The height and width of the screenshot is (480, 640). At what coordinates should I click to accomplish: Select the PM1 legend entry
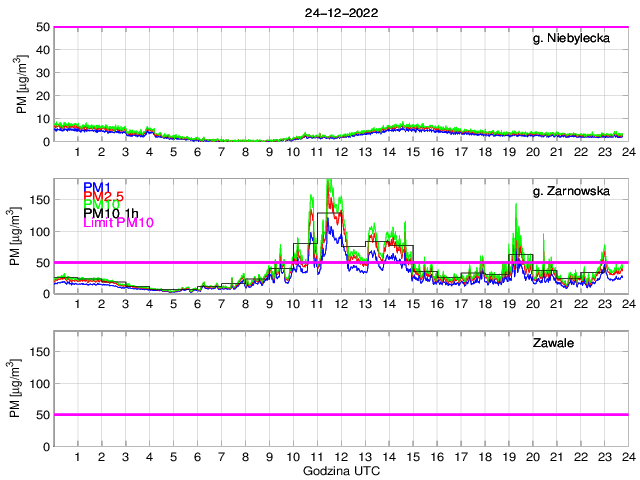[97, 187]
